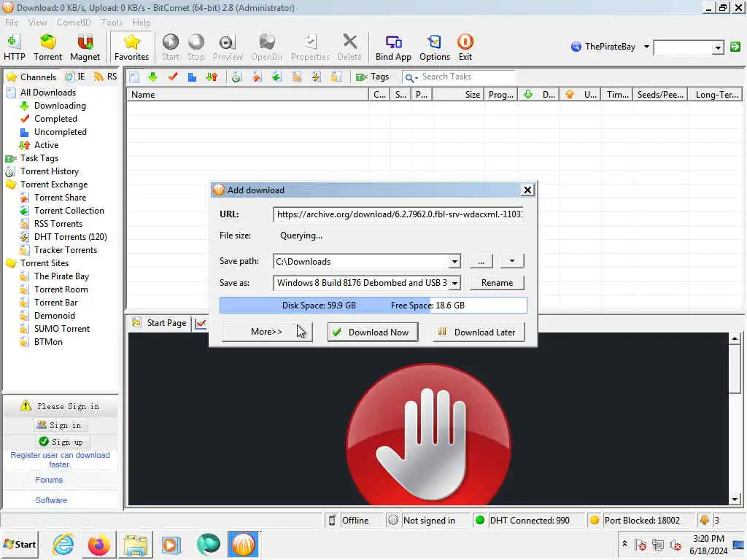The width and height of the screenshot is (747, 560).
Task: Click the Torrent History clock icon in secondary toolbar
Action: click(x=236, y=77)
